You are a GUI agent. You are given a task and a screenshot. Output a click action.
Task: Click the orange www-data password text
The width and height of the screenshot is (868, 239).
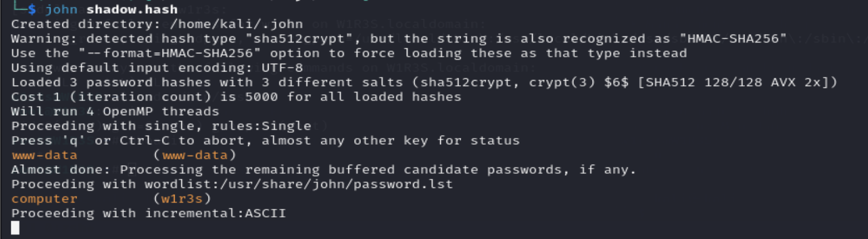pyautogui.click(x=44, y=155)
